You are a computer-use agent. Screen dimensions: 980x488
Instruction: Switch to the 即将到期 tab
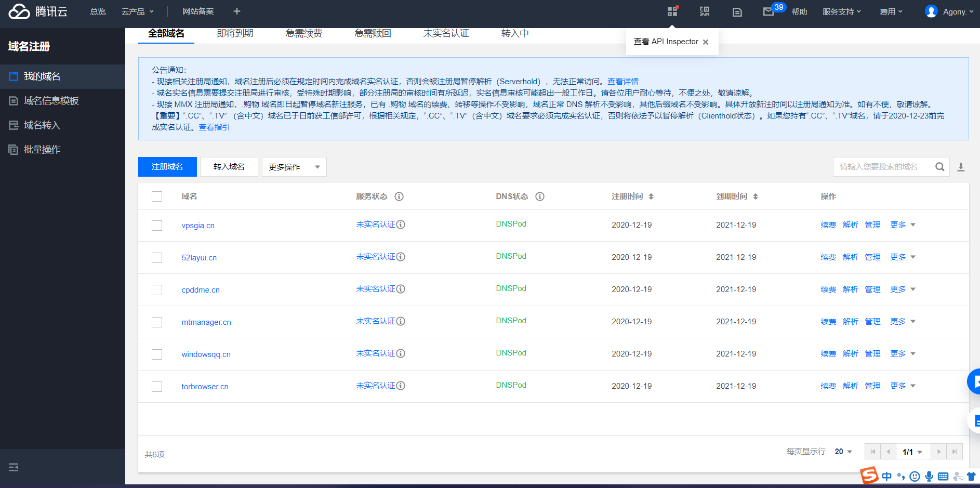tap(235, 33)
